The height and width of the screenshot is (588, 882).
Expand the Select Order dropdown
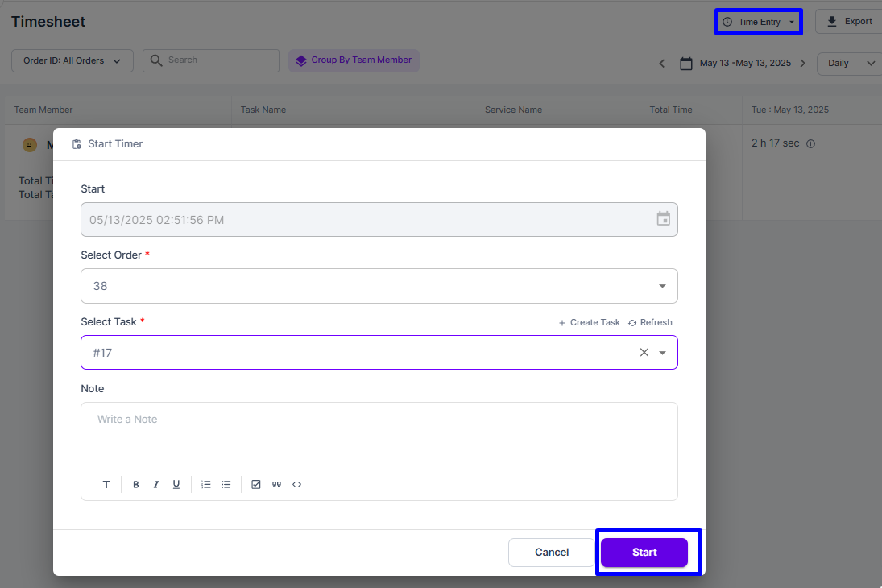point(662,286)
